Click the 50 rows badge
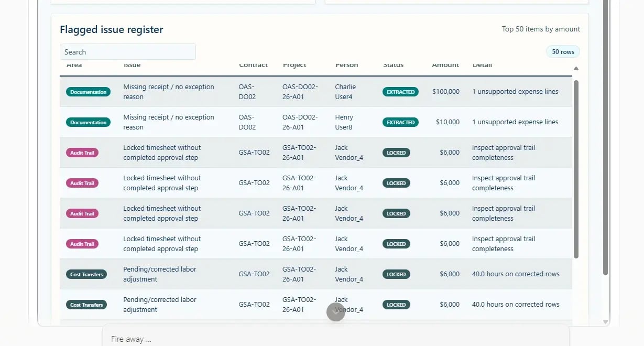644x346 pixels. [x=563, y=52]
